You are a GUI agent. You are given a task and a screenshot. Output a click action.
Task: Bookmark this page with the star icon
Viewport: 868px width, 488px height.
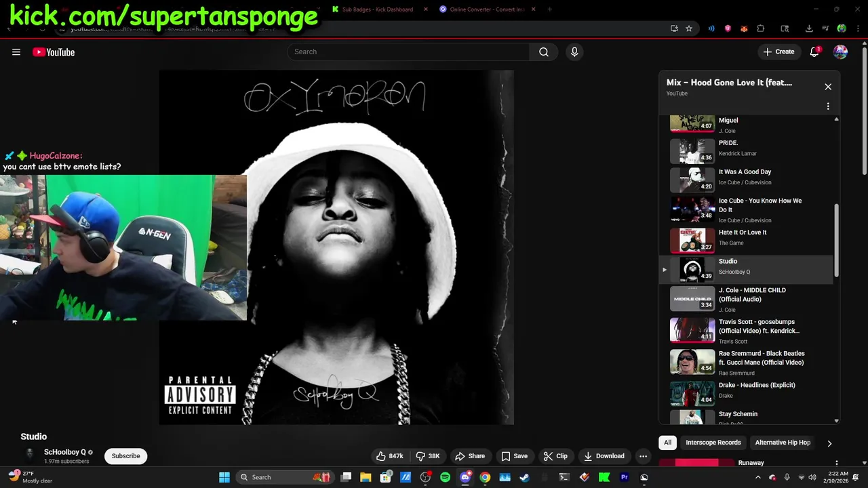[689, 28]
